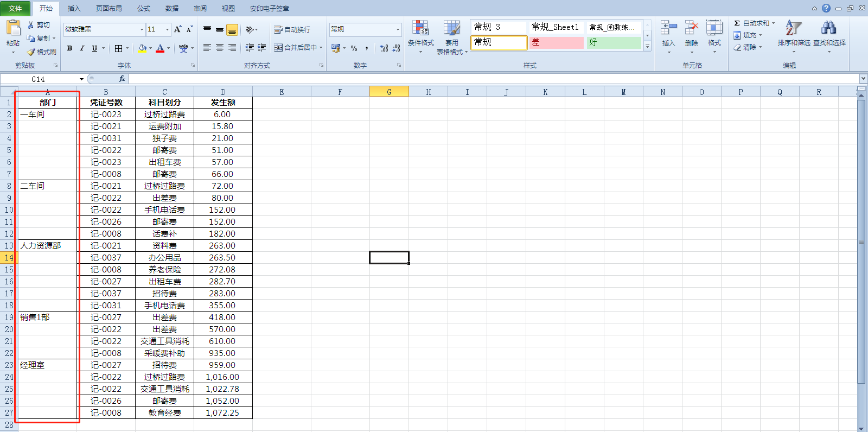Toggle top vertical alignment

[207, 29]
